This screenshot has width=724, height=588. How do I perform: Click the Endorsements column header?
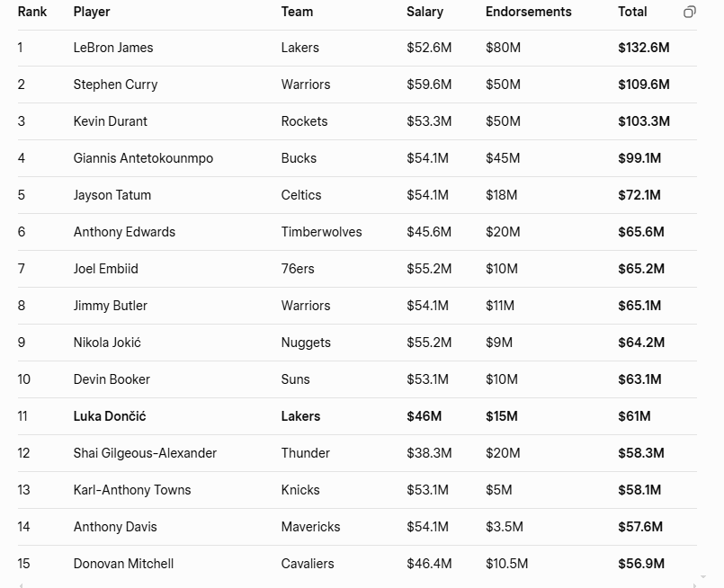pos(528,12)
